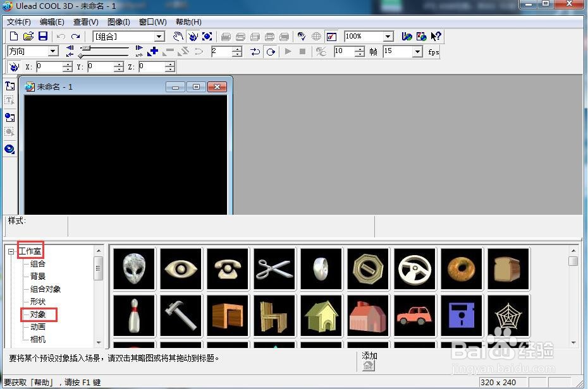Select the scissors object thumbnail
The image size is (588, 389).
tap(274, 269)
